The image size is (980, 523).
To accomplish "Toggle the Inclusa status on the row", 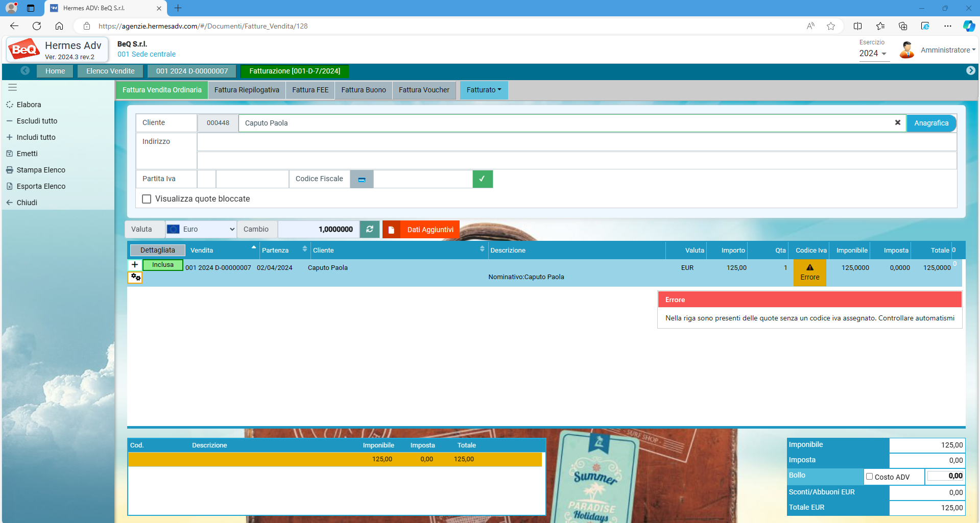I will click(162, 265).
